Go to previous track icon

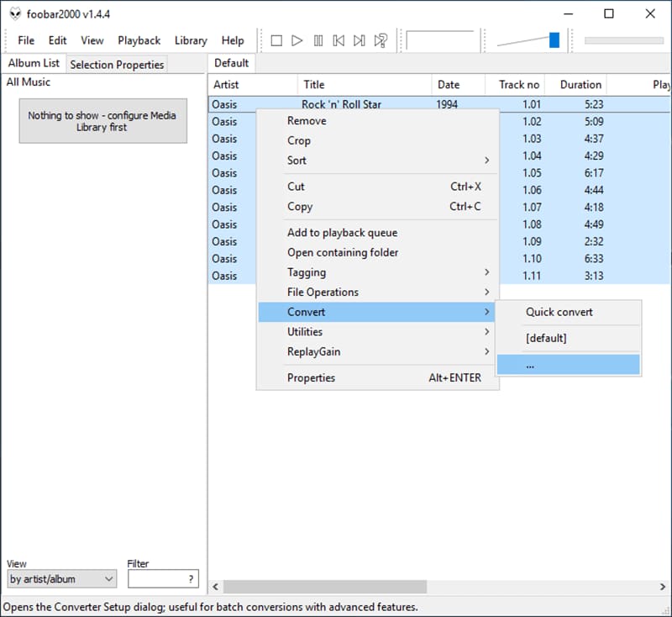coord(339,40)
